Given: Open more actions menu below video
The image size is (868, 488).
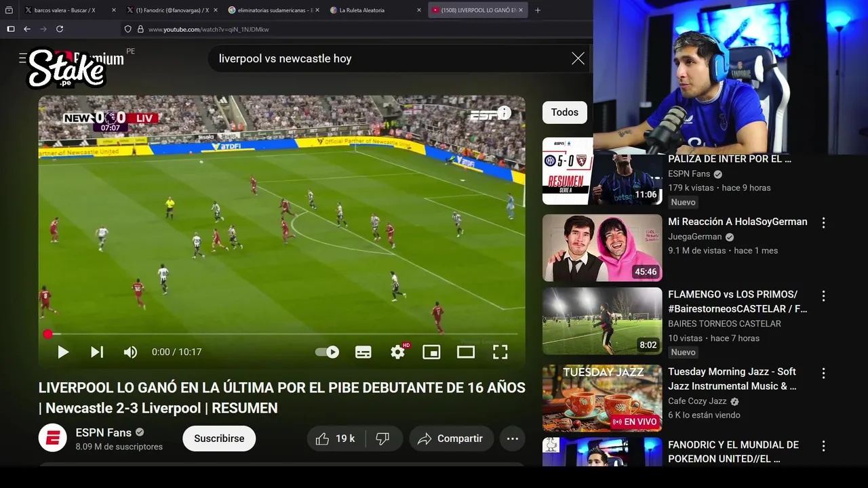Looking at the screenshot, I should (513, 439).
